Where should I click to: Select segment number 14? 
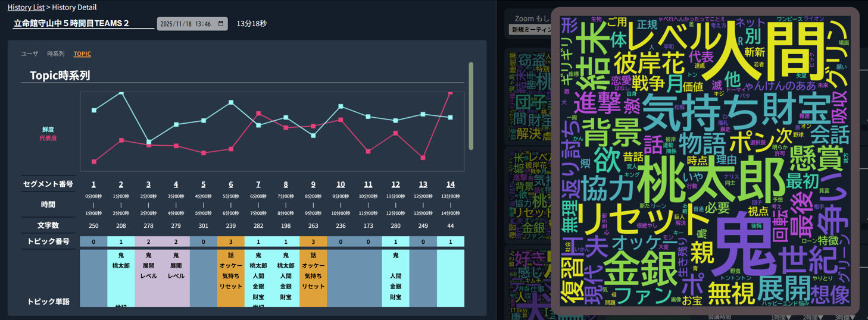pos(451,184)
